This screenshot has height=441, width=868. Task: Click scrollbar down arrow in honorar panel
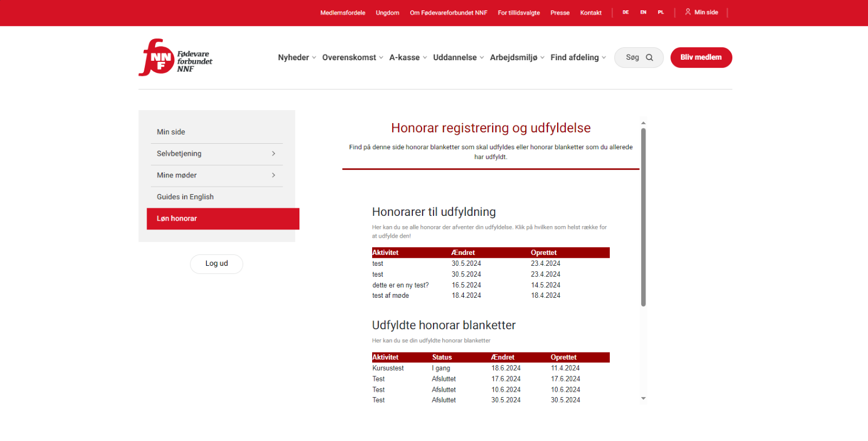[643, 399]
